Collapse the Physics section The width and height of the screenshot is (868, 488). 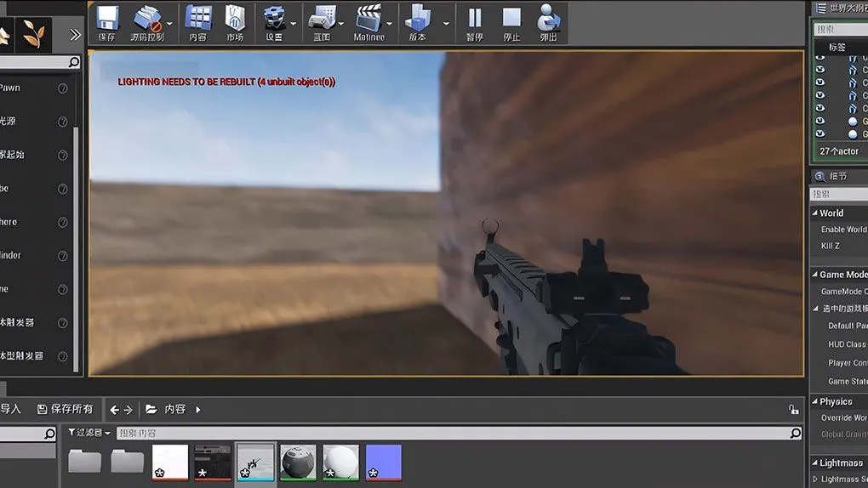[815, 401]
